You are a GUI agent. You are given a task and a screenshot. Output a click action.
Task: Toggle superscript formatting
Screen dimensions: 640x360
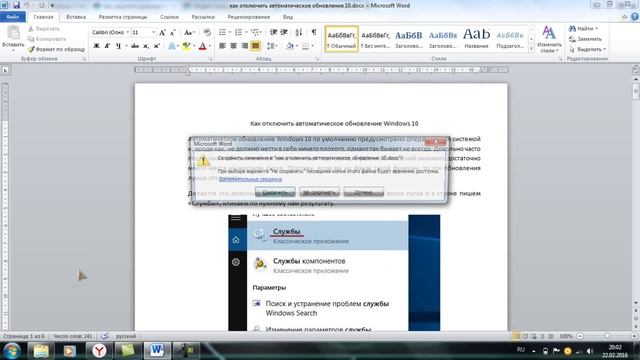[157, 46]
